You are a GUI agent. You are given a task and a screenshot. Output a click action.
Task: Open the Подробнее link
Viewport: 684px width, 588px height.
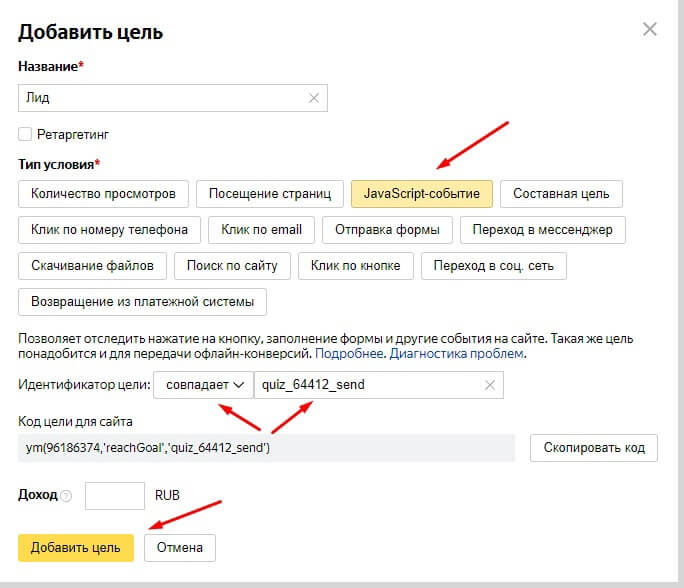(350, 354)
